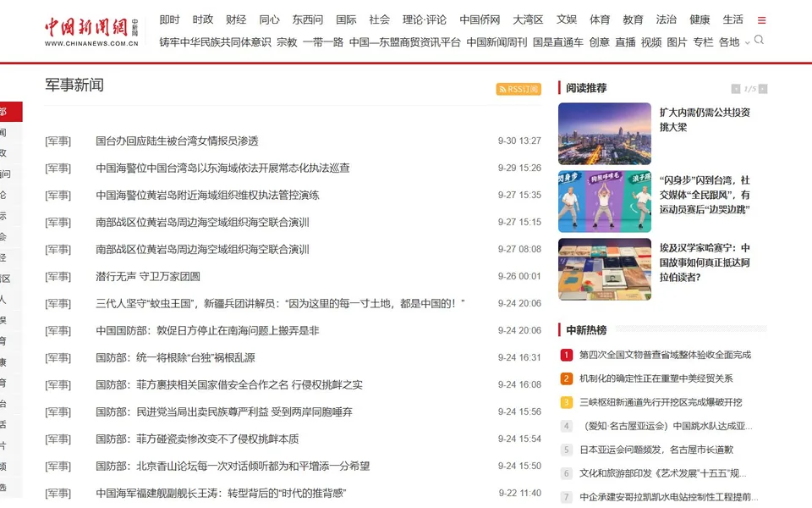Open the 图片 link
Image resolution: width=812 pixels, height=508 pixels.
[678, 42]
